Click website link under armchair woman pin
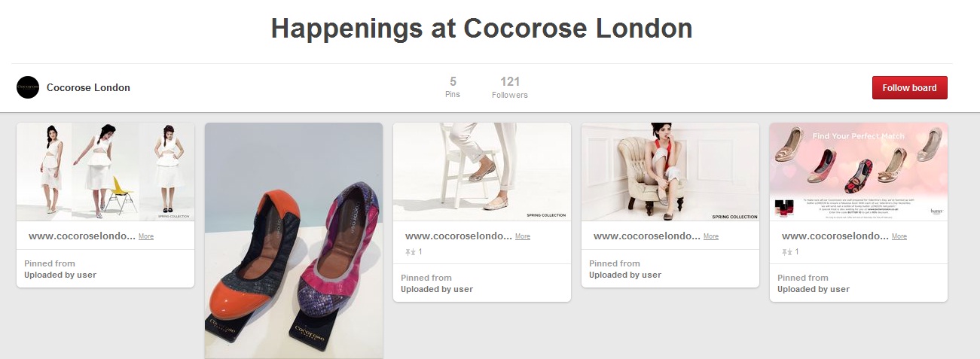 (x=647, y=236)
